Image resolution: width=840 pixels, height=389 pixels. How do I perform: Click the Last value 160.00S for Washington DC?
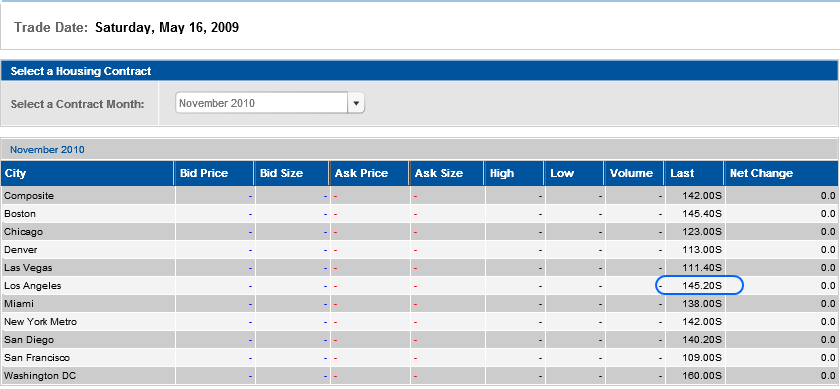702,376
